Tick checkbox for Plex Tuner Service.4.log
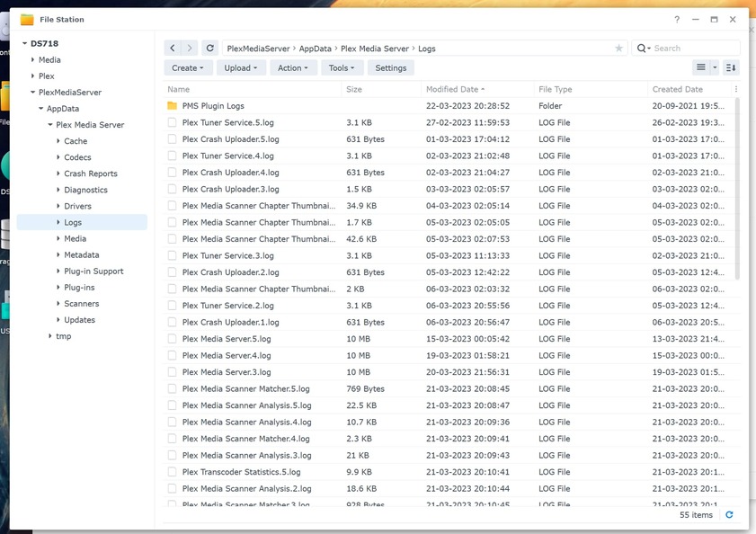Screen dimensions: 756x534 coord(172,156)
